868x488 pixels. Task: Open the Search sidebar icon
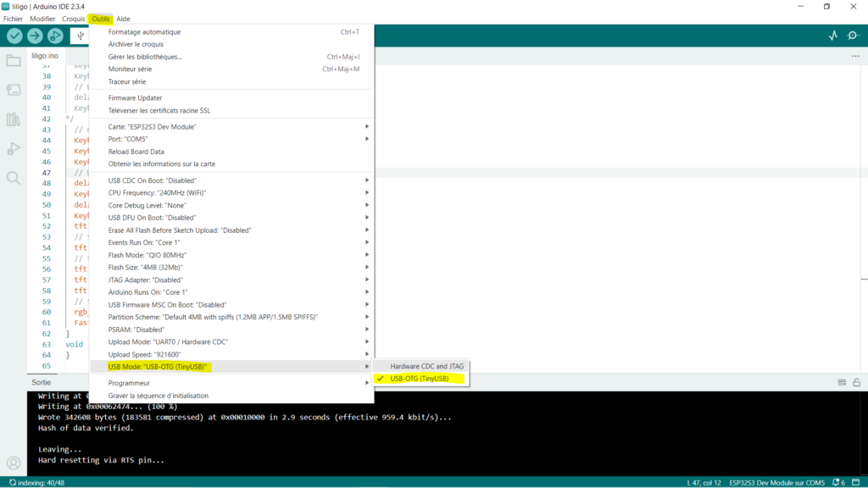coord(14,178)
